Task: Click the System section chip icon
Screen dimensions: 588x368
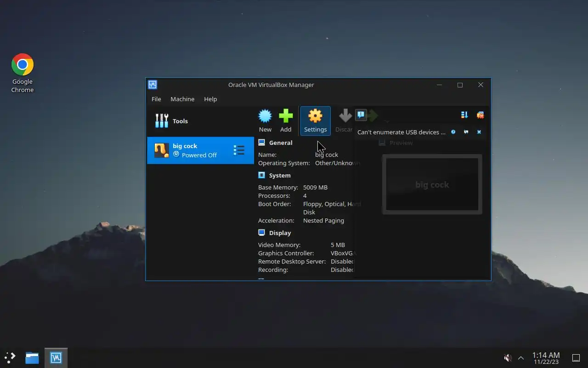Action: [262, 175]
